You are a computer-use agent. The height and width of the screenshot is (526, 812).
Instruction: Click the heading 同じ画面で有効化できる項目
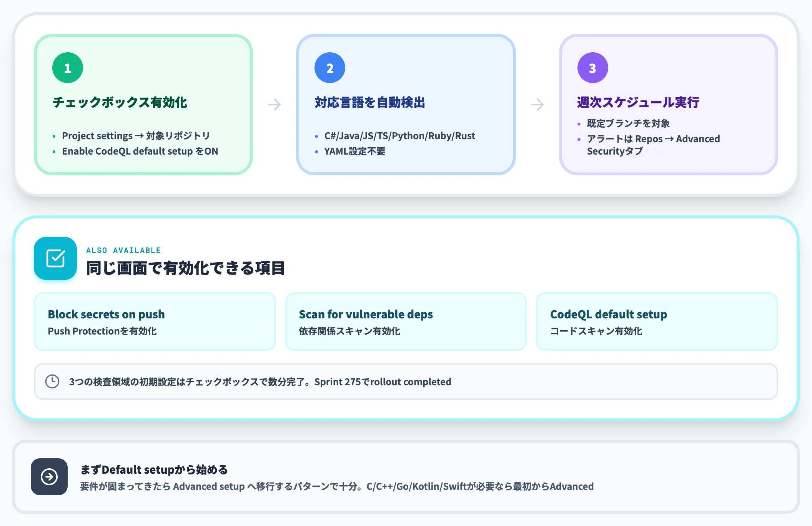point(185,268)
